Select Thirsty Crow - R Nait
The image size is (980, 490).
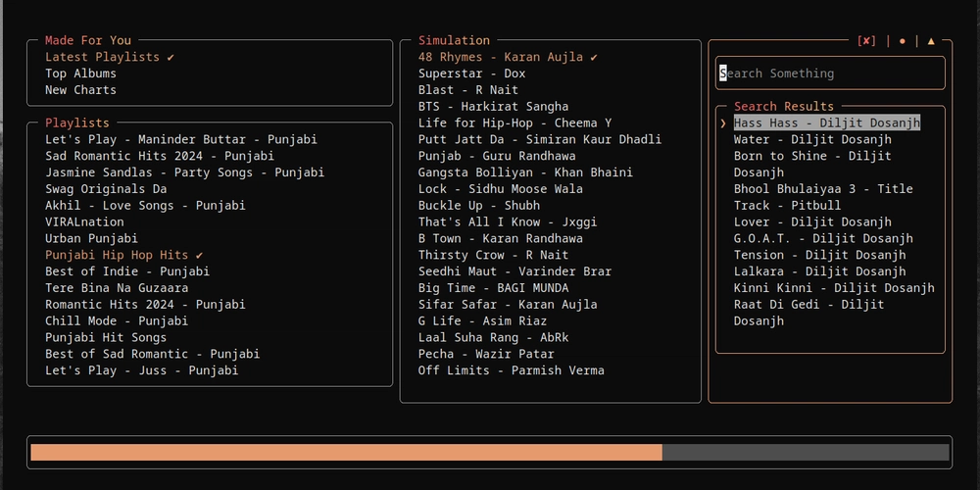[493, 255]
